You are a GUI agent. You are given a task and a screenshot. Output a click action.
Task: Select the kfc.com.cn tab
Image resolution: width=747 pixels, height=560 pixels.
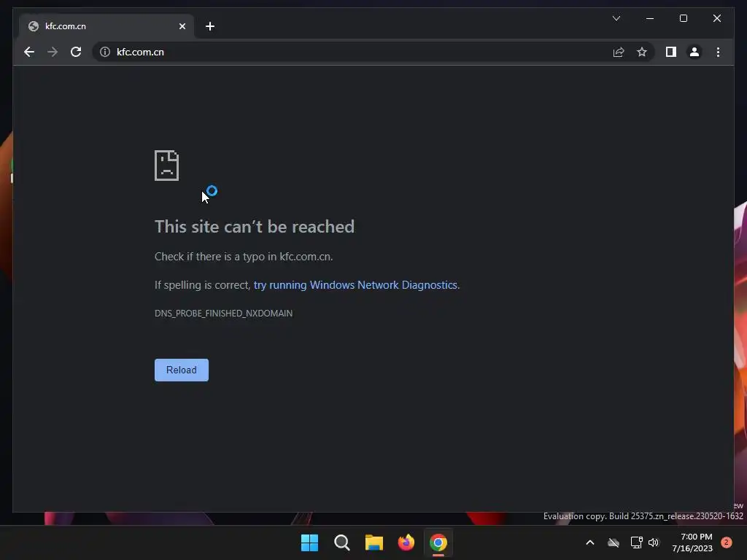107,26
